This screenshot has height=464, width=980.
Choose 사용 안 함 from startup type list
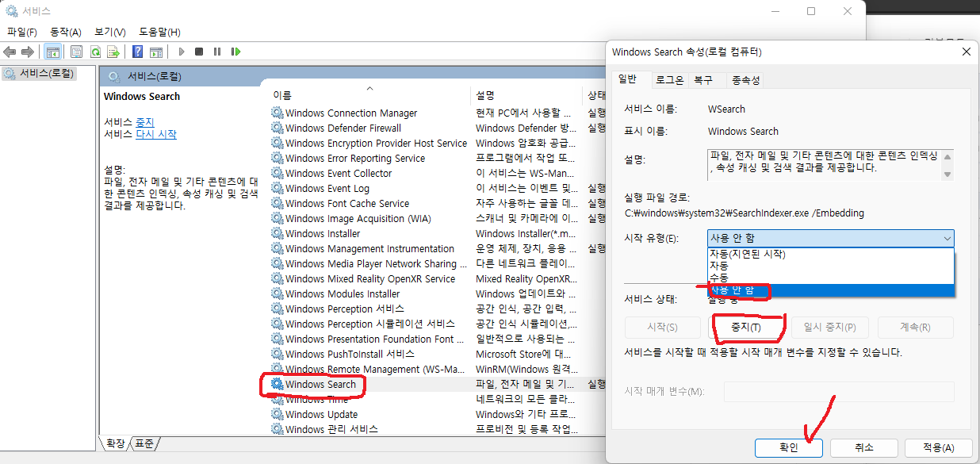830,290
